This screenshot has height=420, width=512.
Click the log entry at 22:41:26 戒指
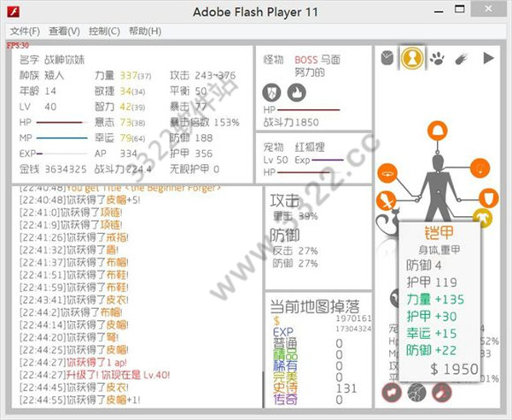click(74, 237)
